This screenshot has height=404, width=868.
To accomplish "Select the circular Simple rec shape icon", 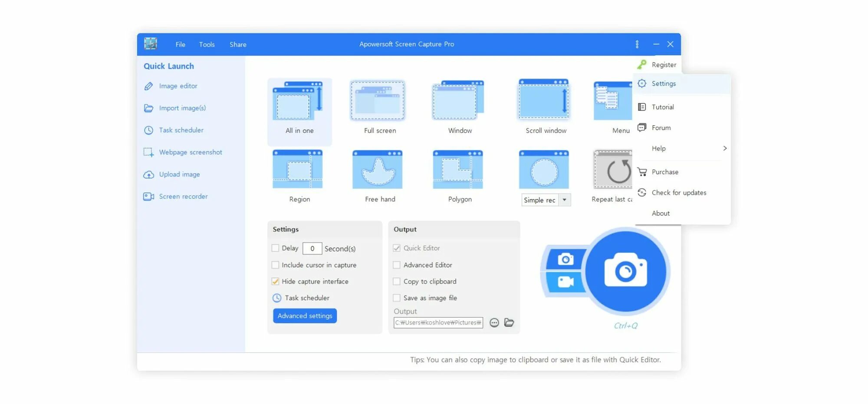I will coord(544,170).
